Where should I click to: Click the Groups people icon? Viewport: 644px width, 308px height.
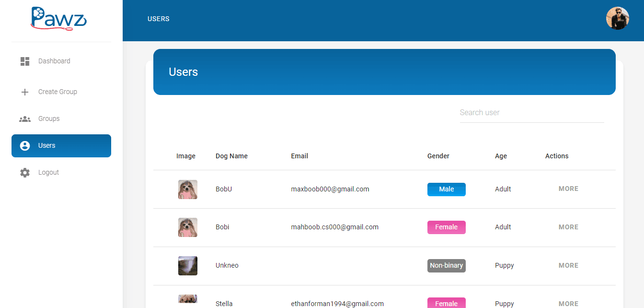coord(24,118)
